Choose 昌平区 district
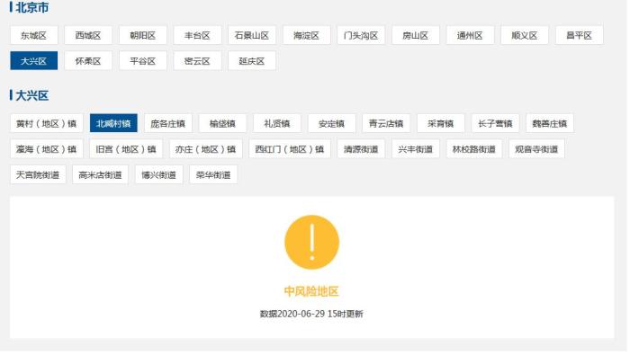630x364 pixels. point(579,36)
